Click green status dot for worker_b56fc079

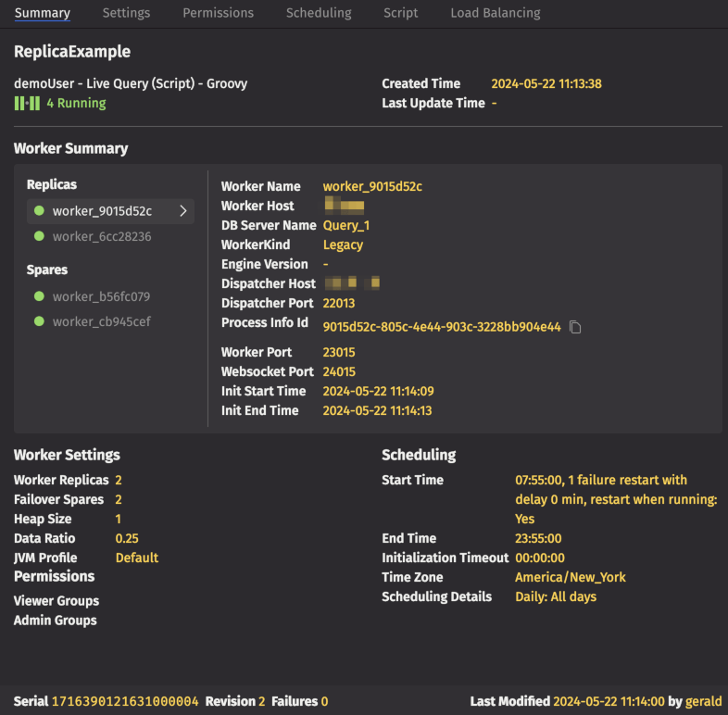(x=39, y=296)
